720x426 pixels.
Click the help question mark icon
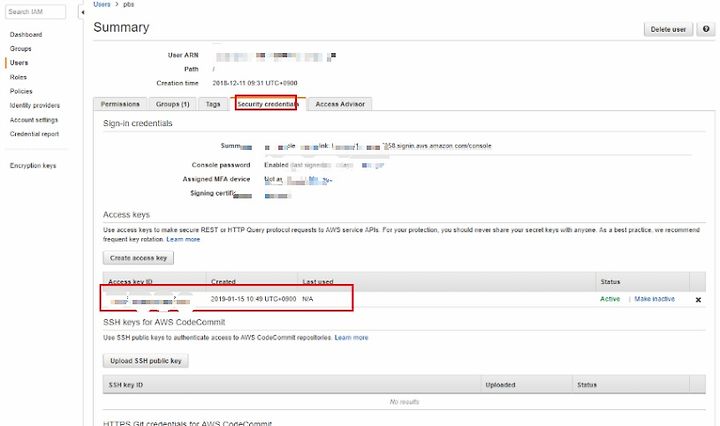coord(706,29)
